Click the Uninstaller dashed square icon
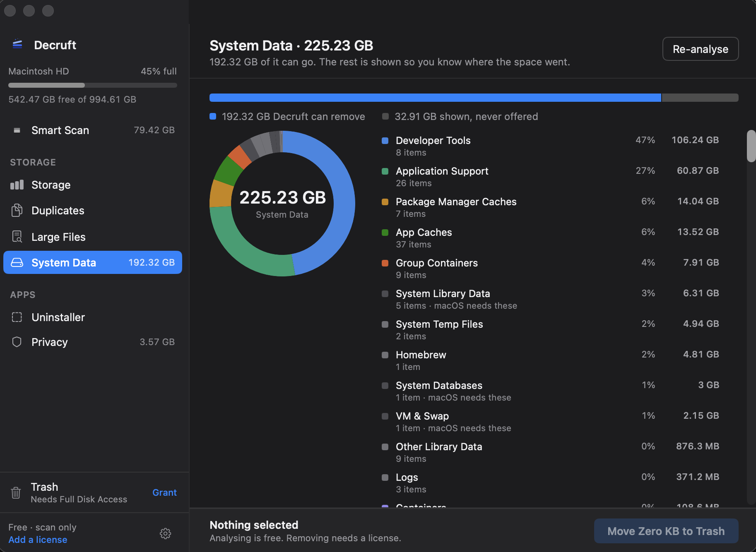The width and height of the screenshot is (756, 552). [x=17, y=317]
